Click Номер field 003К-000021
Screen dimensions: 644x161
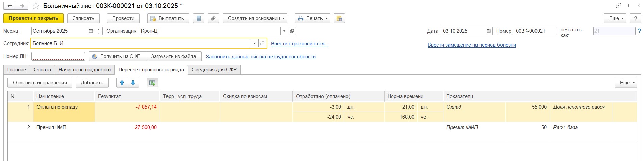pyautogui.click(x=536, y=31)
